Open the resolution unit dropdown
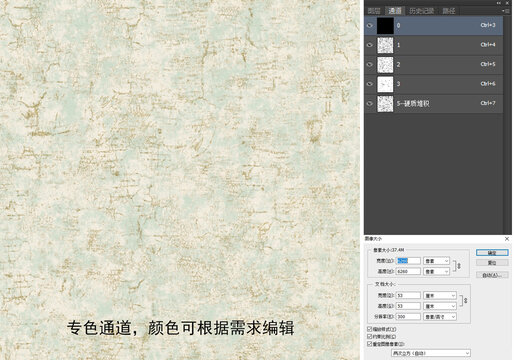 coord(440,317)
